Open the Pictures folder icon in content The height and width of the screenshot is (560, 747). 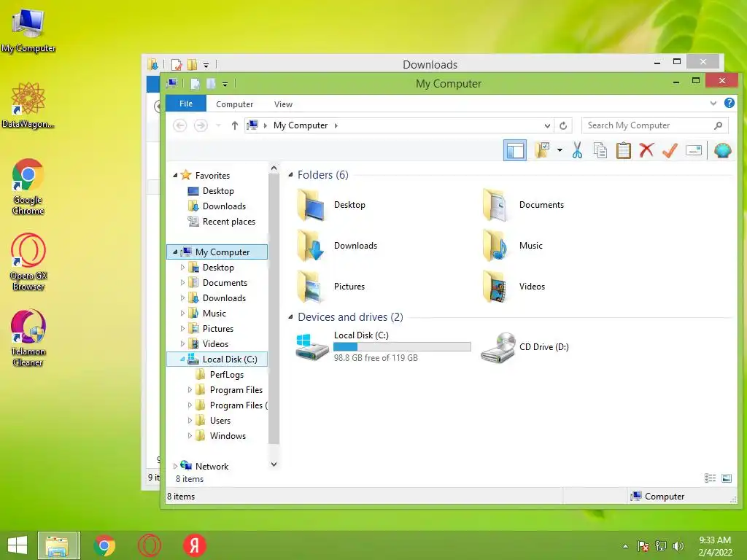311,287
